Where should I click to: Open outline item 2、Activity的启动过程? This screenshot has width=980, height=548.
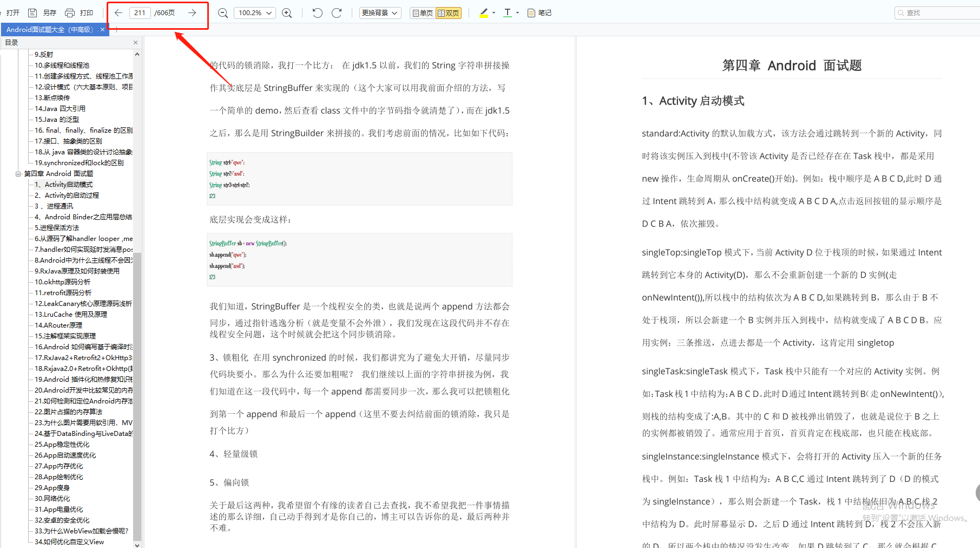67,195
